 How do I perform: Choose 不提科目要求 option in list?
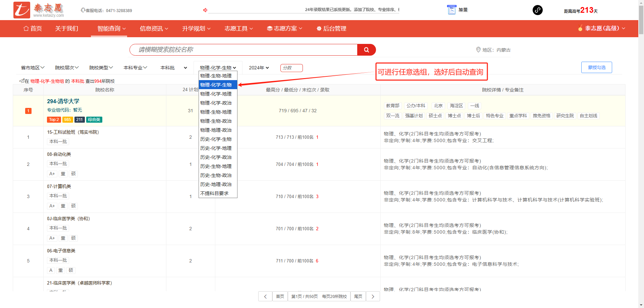[x=214, y=193]
